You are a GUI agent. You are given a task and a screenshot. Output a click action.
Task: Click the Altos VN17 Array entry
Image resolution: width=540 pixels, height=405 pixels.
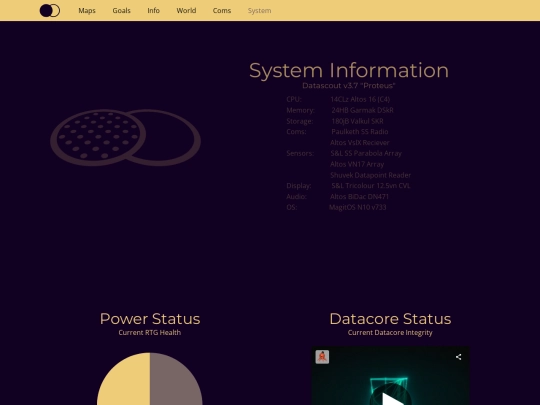click(357, 164)
